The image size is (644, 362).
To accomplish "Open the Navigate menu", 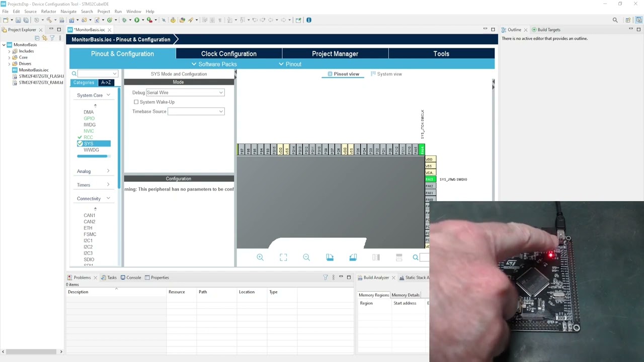I will (x=68, y=11).
